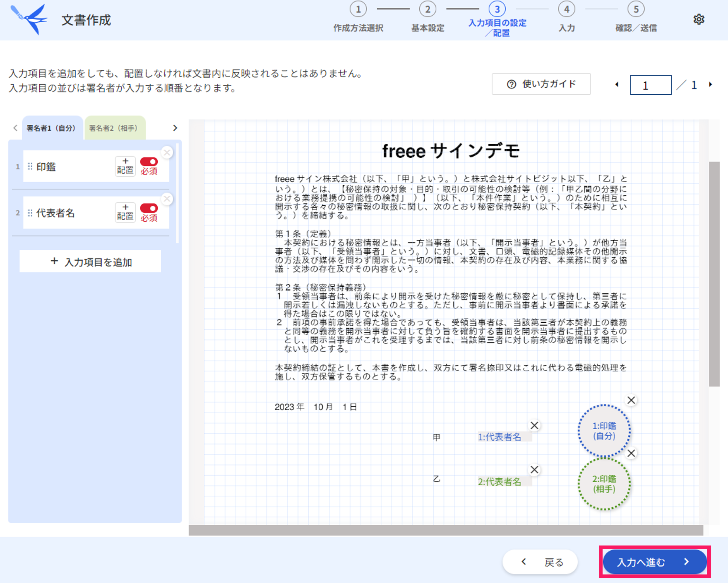Image resolution: width=728 pixels, height=583 pixels.
Task: Go to step 4 入力
Action: point(567,17)
